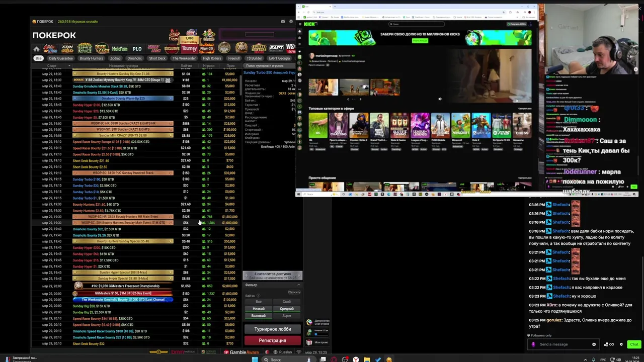Open the PLO games icon

tap(137, 49)
